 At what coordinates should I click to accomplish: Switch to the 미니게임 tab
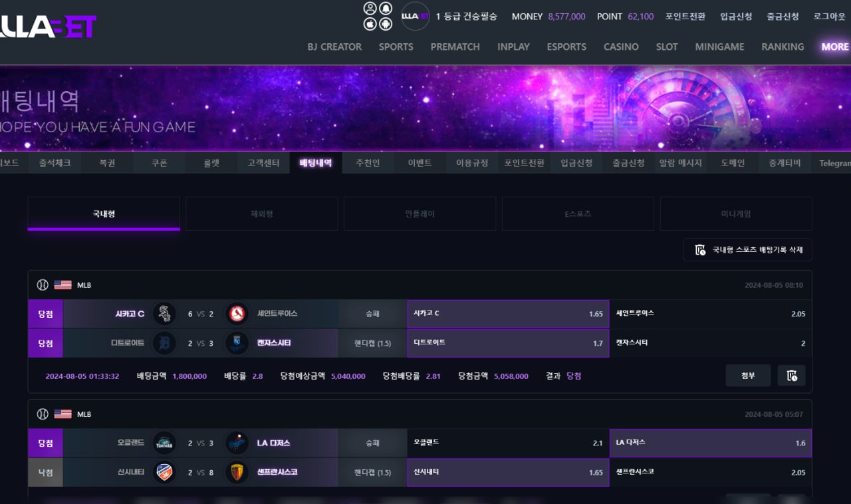[736, 213]
